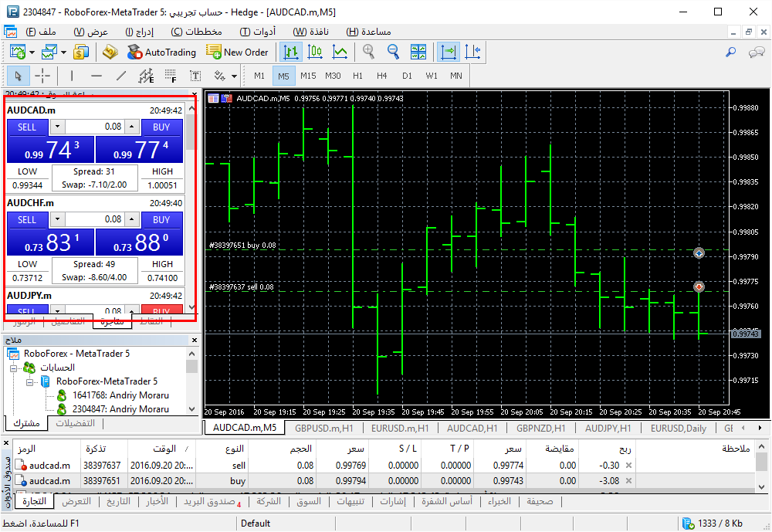Open the صندوق البريد toolbox tab

212,501
